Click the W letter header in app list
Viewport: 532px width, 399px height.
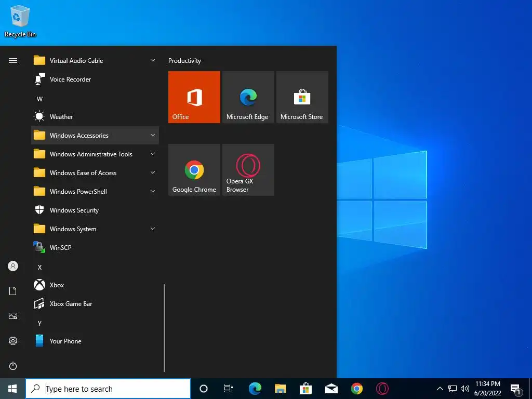tap(39, 99)
